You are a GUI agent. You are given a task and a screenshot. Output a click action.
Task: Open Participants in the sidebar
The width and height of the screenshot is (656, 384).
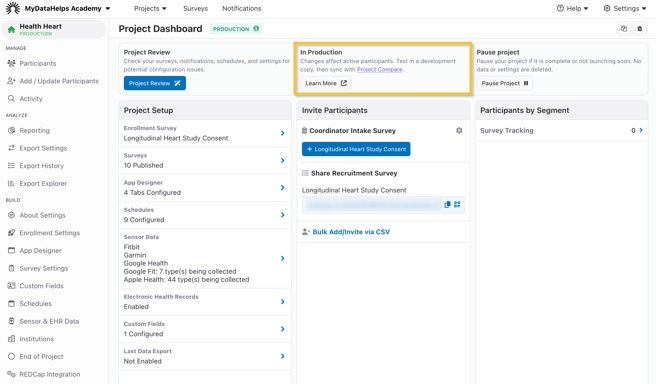[38, 63]
